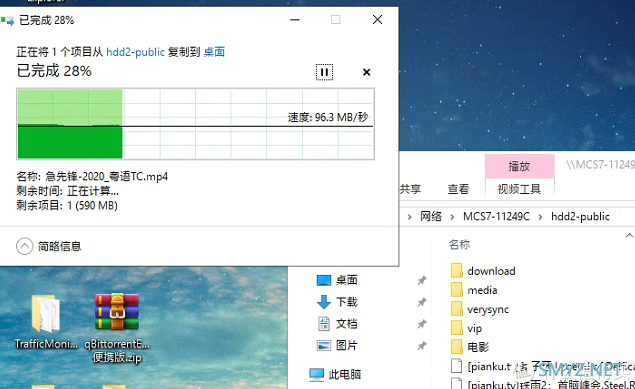Click the 剩余项目: 1 (590 MB) text
The image size is (635, 389).
click(67, 206)
